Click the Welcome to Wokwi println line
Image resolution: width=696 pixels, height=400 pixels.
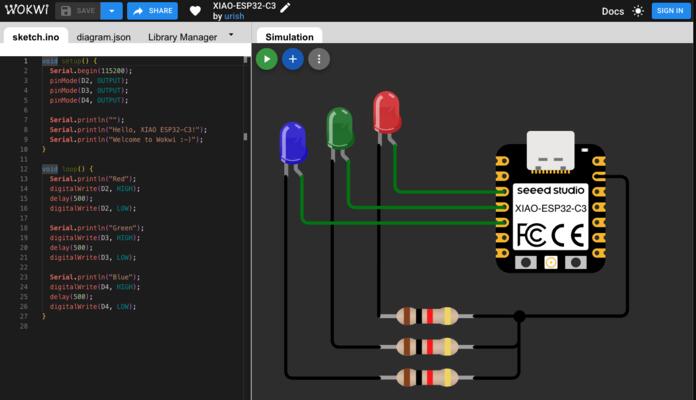point(126,139)
